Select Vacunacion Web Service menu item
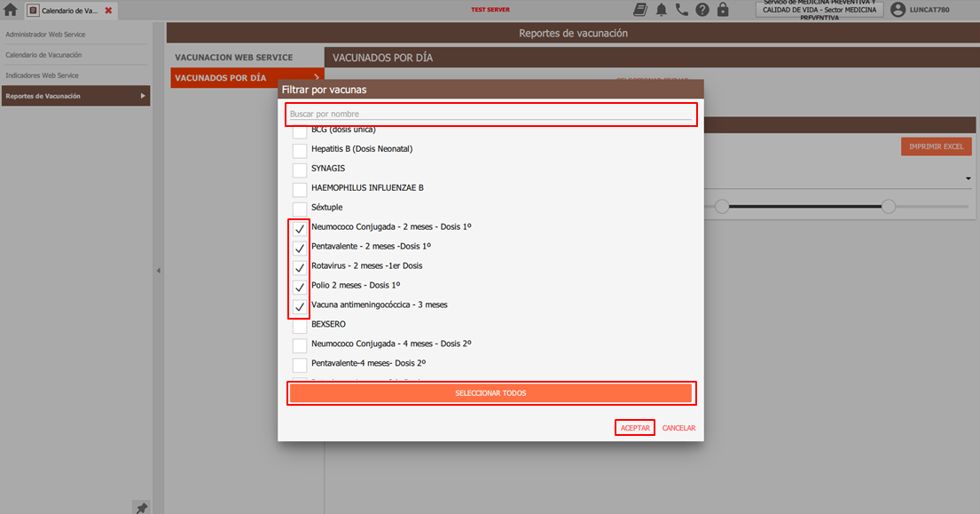Viewport: 980px width, 514px height. 233,58
